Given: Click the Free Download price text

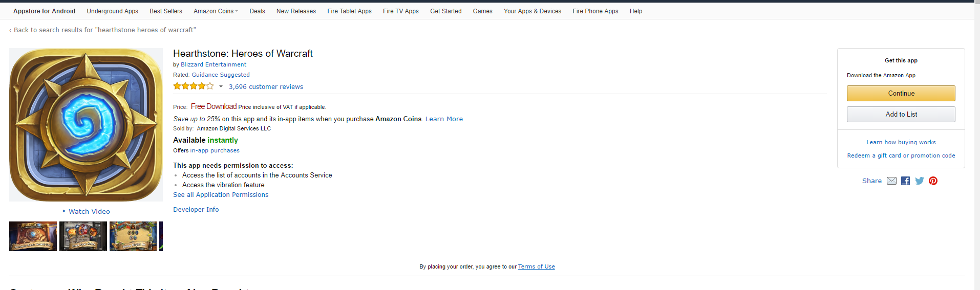Looking at the screenshot, I should click(x=214, y=106).
